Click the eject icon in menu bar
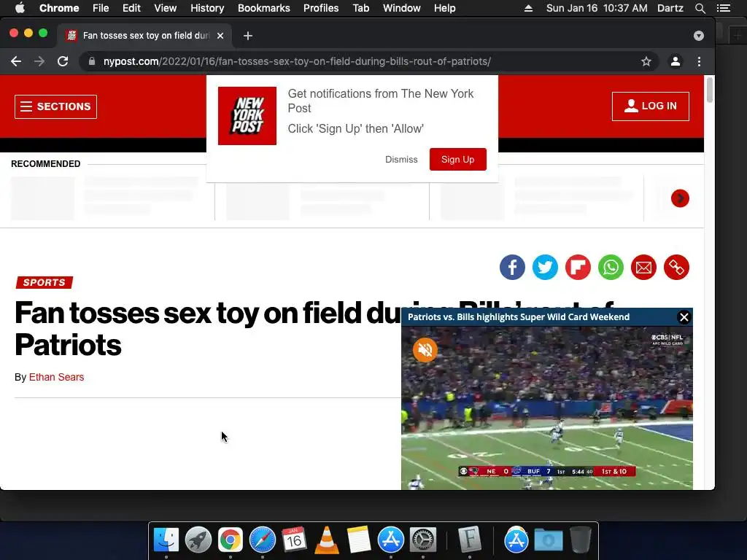This screenshot has height=560, width=747. click(x=528, y=8)
